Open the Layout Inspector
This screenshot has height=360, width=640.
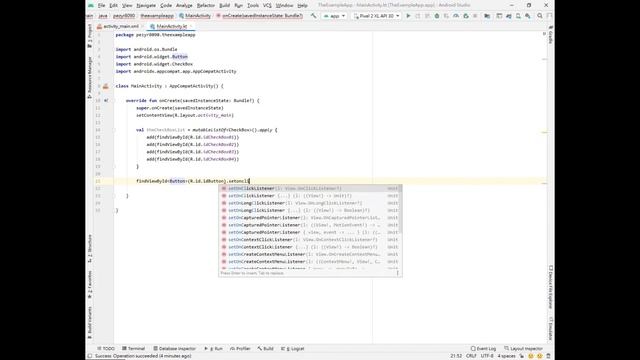tap(523, 349)
